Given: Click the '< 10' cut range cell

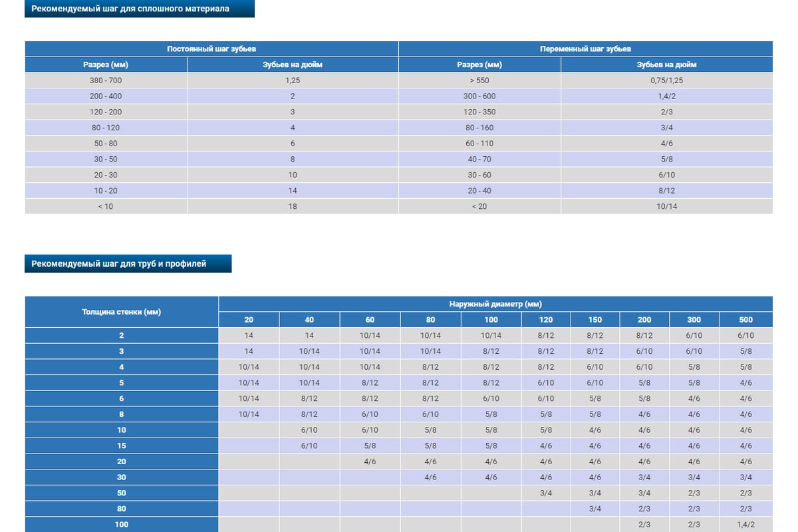Looking at the screenshot, I should point(106,206).
